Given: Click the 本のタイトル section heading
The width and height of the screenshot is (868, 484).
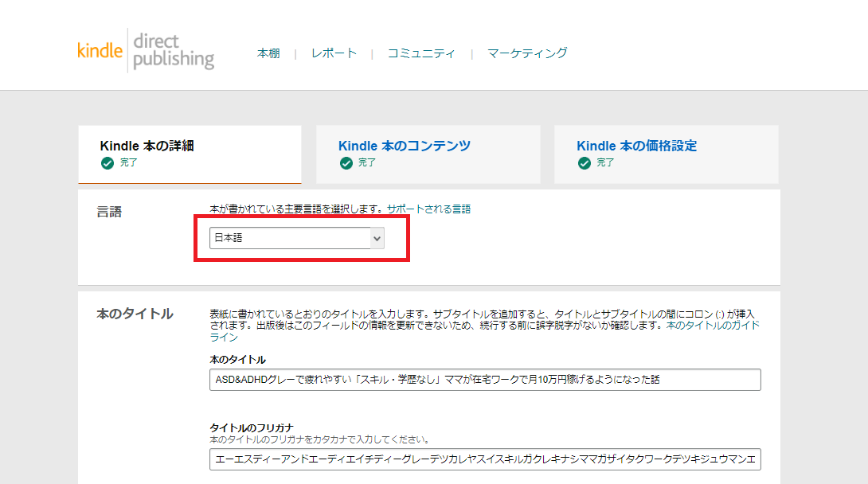Looking at the screenshot, I should (x=135, y=314).
